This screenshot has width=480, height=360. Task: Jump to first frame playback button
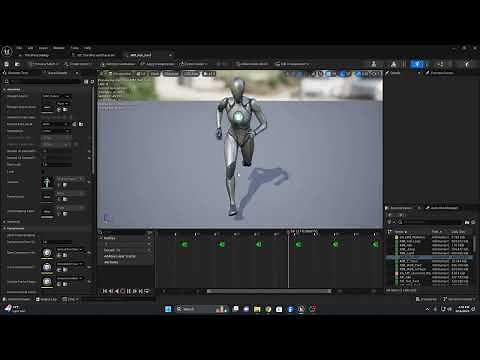pos(105,291)
